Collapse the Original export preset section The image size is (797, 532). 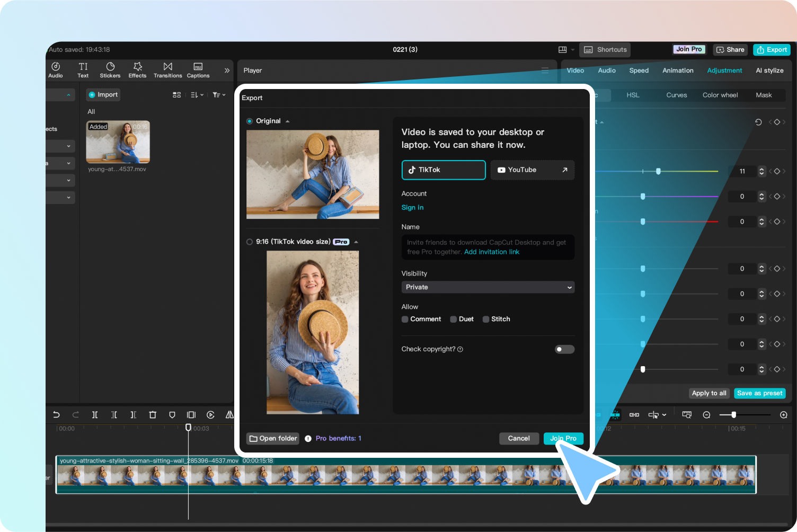coord(287,121)
